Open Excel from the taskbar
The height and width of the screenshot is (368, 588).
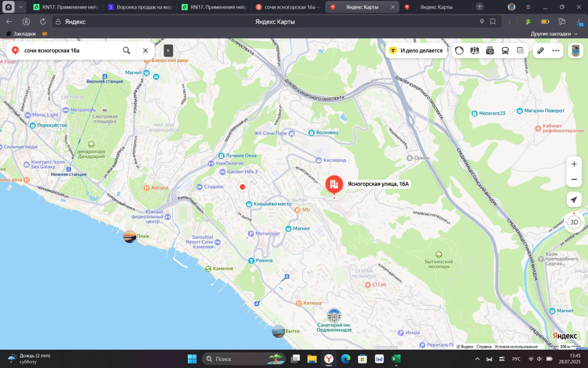coord(396,359)
